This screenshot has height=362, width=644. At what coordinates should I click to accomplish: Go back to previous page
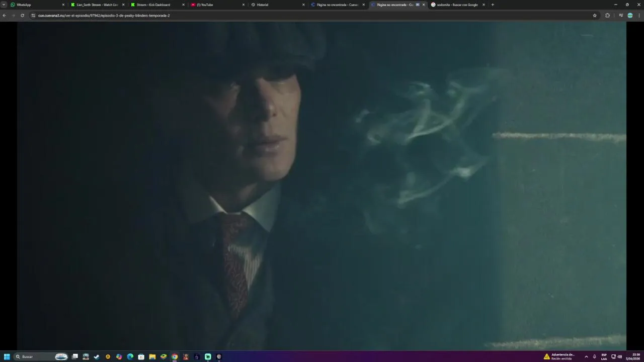pos(5,16)
